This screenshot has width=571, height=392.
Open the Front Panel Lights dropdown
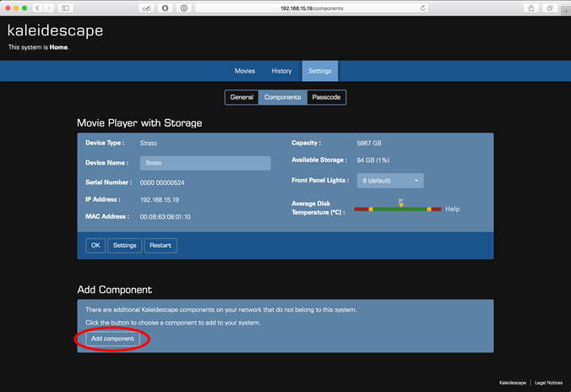[392, 181]
